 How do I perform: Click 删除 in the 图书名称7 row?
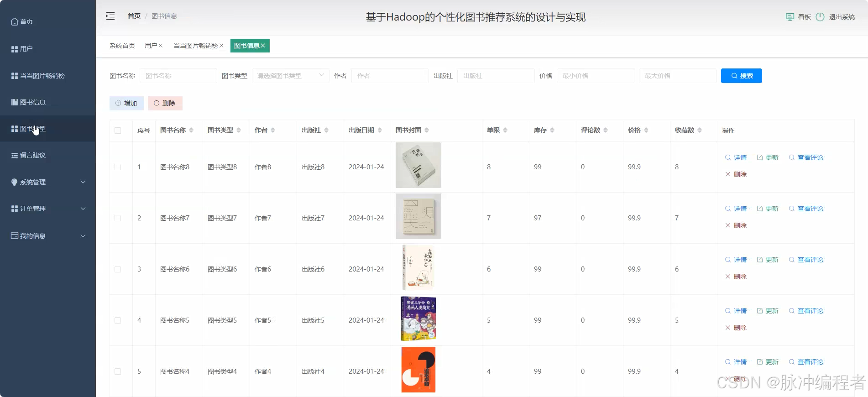[x=736, y=225]
